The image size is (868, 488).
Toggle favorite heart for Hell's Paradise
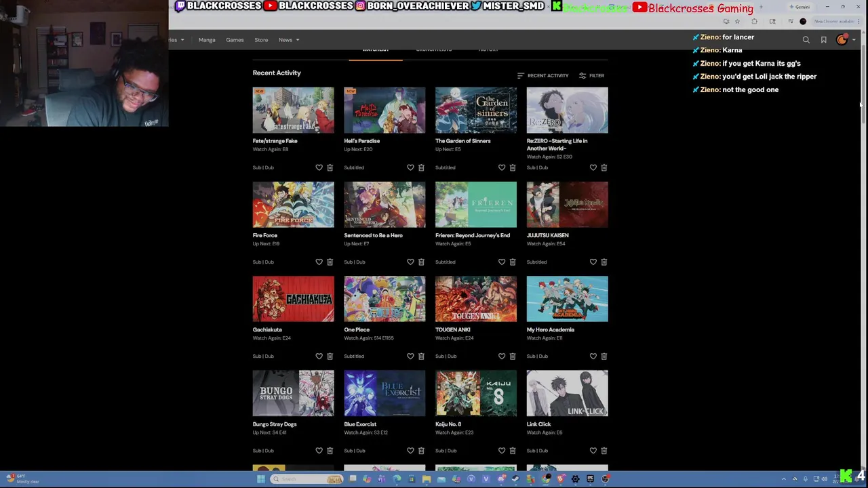click(410, 167)
